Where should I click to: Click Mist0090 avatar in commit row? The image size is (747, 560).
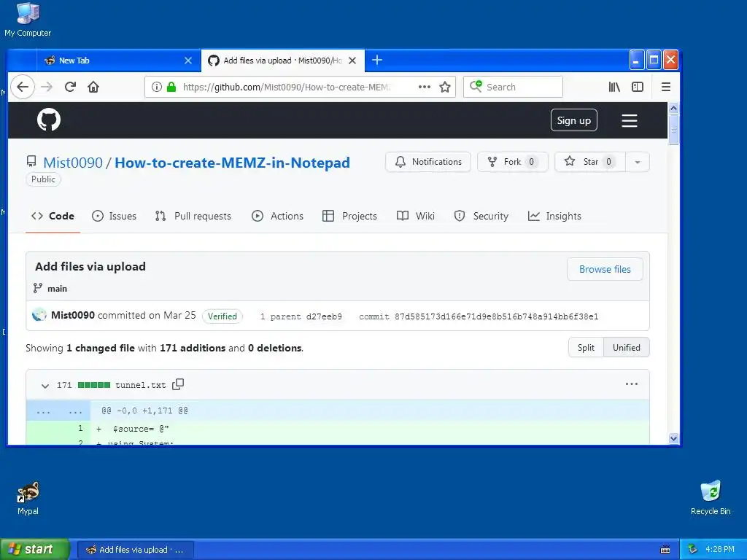coord(39,315)
